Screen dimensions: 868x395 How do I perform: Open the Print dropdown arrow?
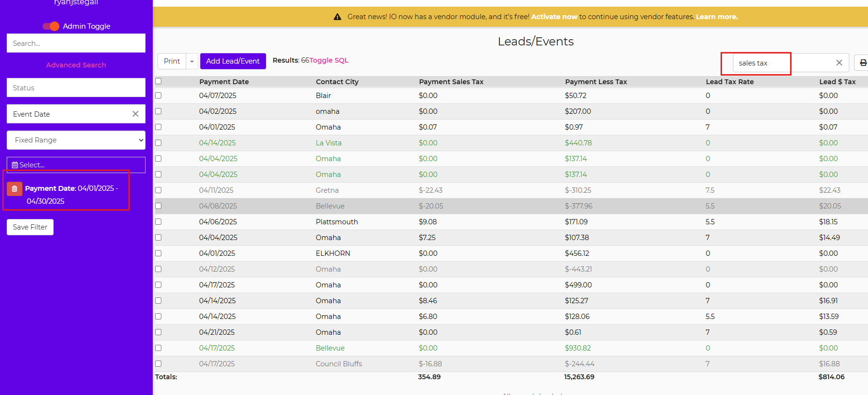pyautogui.click(x=192, y=61)
